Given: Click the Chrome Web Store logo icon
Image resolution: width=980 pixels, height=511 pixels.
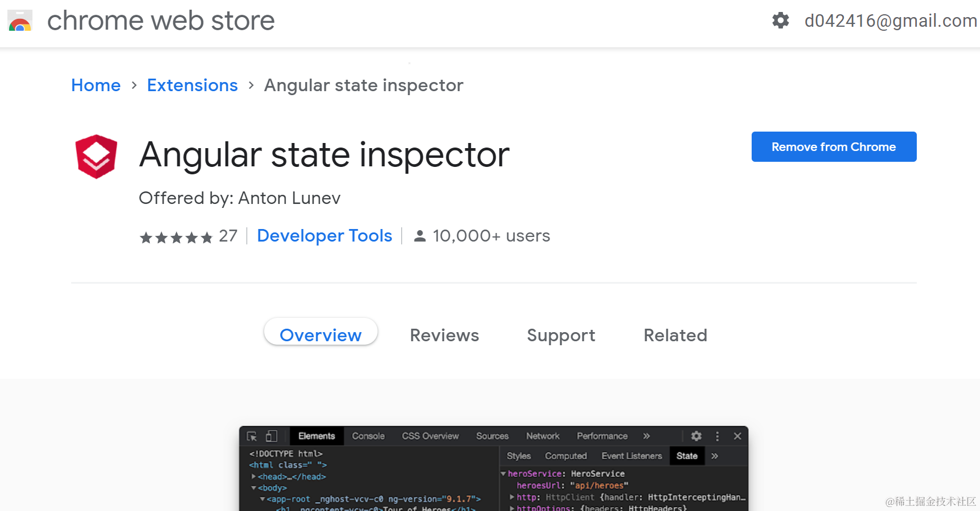Looking at the screenshot, I should [20, 21].
